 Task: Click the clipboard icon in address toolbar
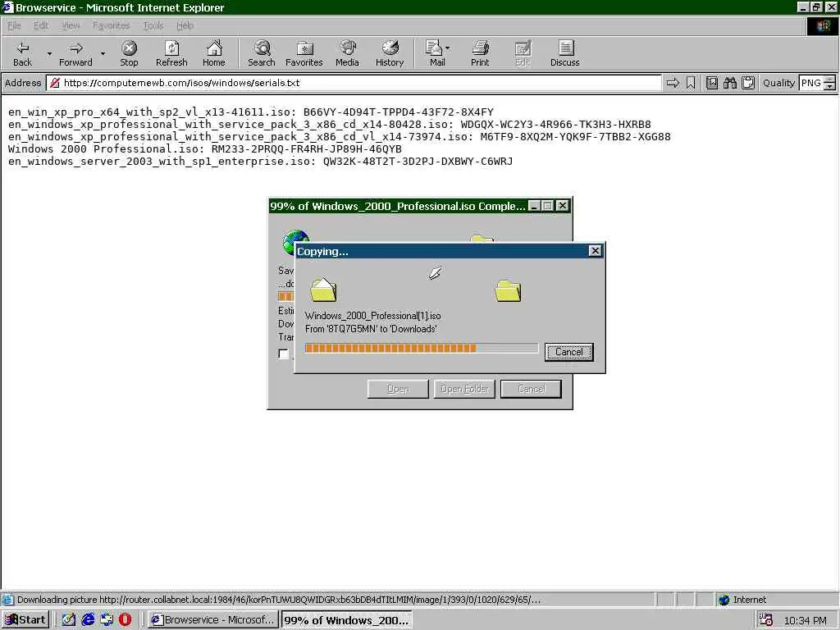pyautogui.click(x=748, y=83)
